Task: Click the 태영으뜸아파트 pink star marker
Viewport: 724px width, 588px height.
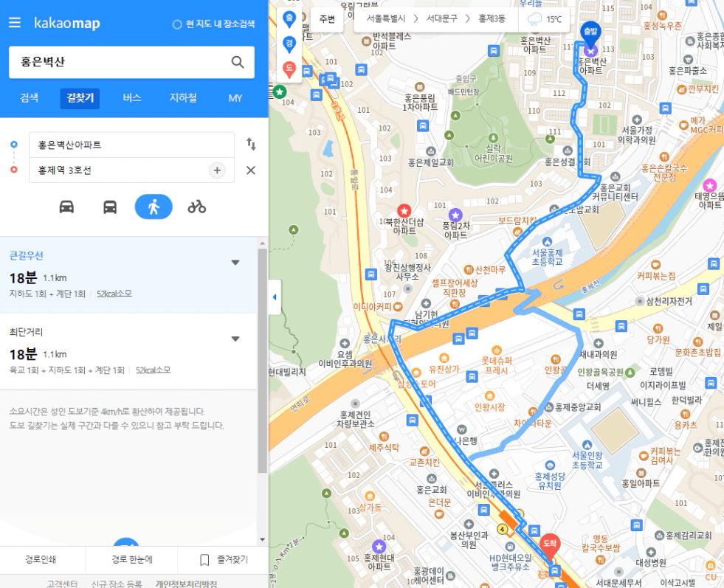Action: [710, 186]
